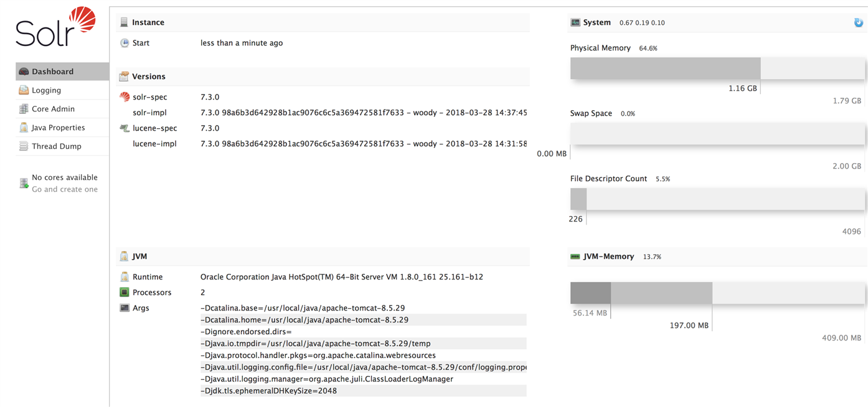Image resolution: width=868 pixels, height=407 pixels.
Task: Click the Solr logo
Action: pyautogui.click(x=55, y=27)
